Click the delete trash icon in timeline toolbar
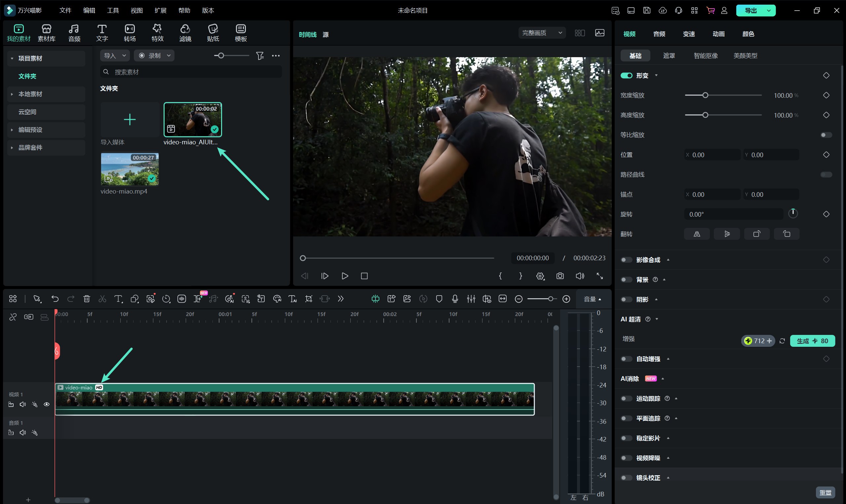 (x=87, y=299)
